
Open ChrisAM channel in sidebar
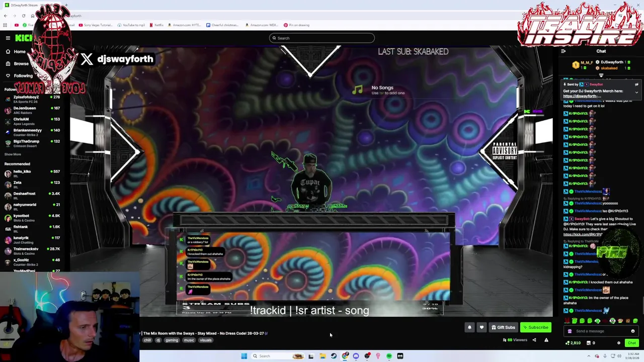tap(33, 121)
